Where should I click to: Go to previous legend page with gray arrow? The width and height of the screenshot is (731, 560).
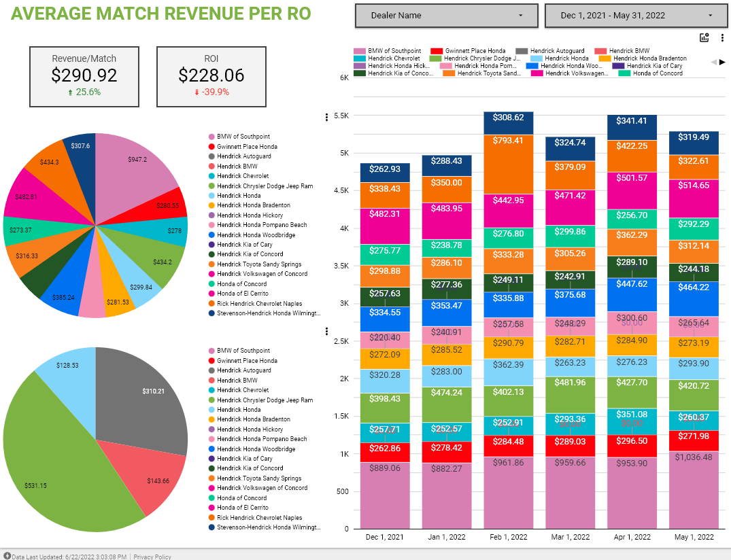point(713,62)
